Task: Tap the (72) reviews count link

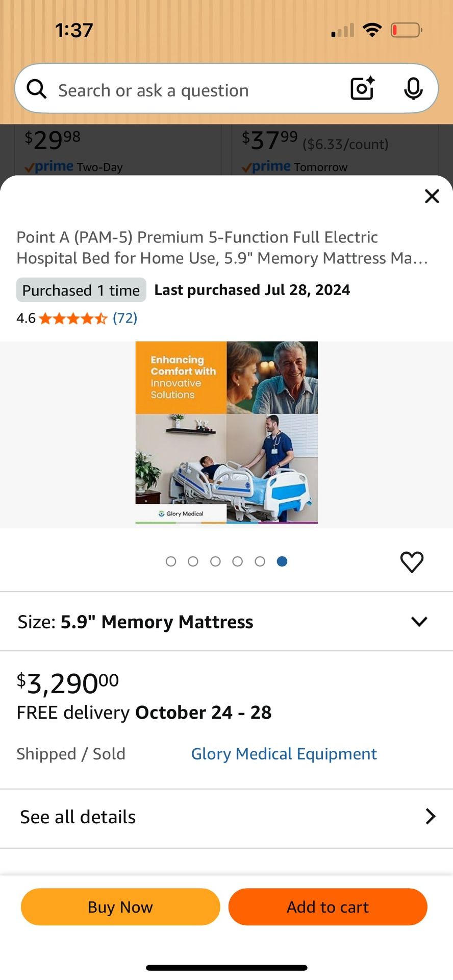Action: pos(124,317)
